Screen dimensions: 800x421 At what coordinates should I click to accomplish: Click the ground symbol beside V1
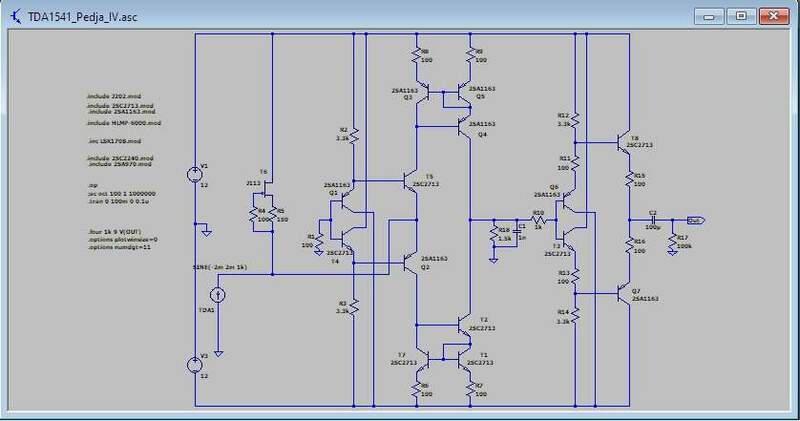[x=206, y=232]
